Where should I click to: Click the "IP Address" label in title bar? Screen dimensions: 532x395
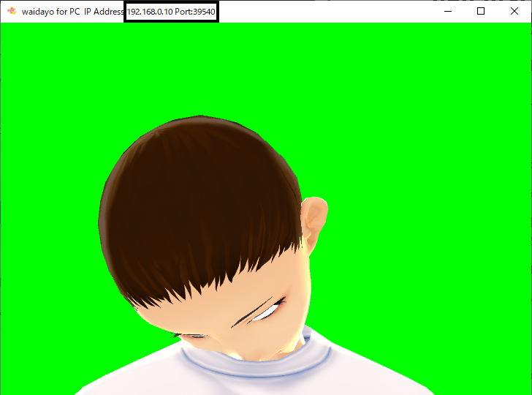[x=104, y=12]
